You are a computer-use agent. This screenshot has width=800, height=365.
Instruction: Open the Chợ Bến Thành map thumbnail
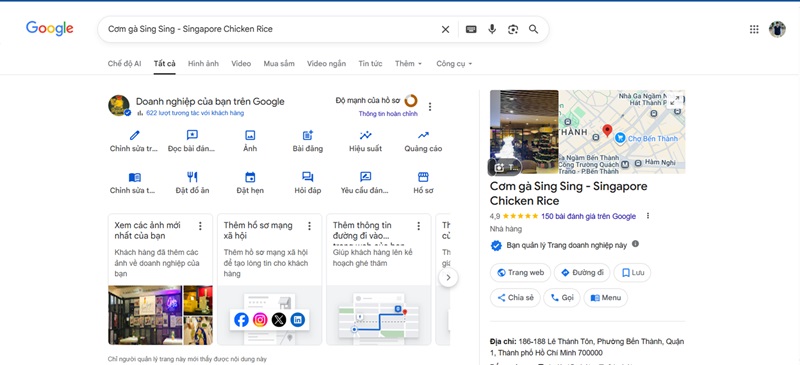622,132
